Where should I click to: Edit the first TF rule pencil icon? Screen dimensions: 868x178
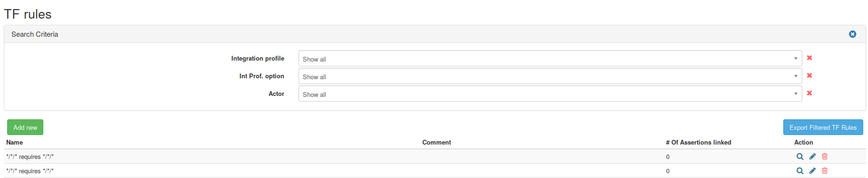coord(812,157)
